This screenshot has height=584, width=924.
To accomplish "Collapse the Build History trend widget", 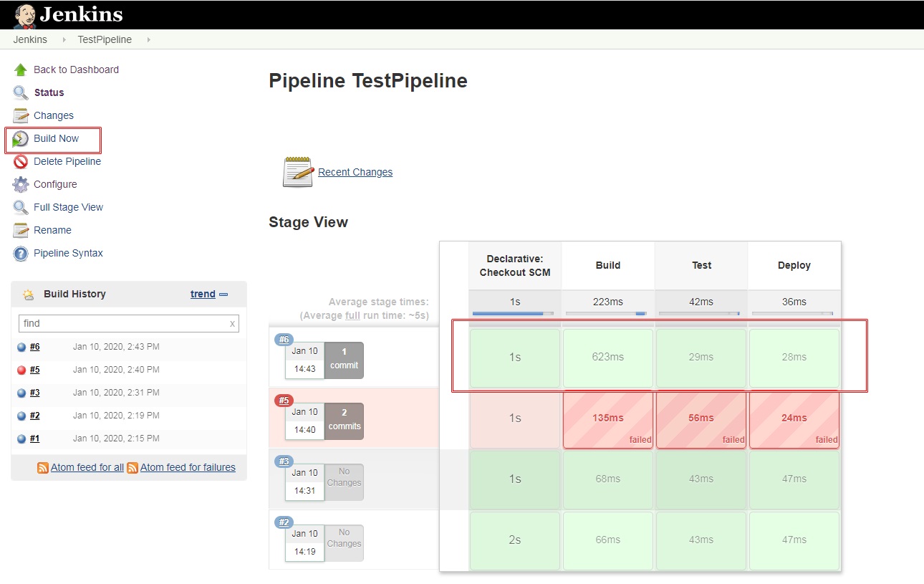I will [223, 294].
